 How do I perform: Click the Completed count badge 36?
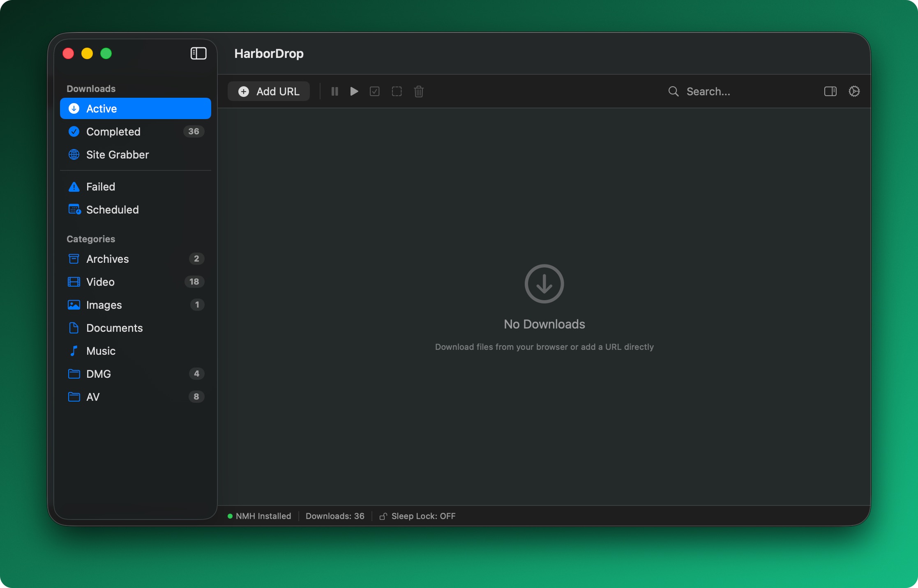click(194, 131)
